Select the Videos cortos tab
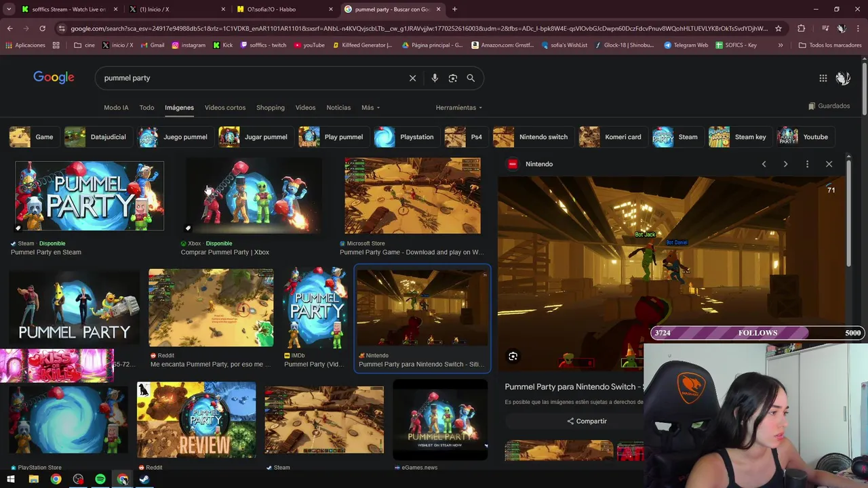Image resolution: width=868 pixels, height=488 pixels. (225, 108)
